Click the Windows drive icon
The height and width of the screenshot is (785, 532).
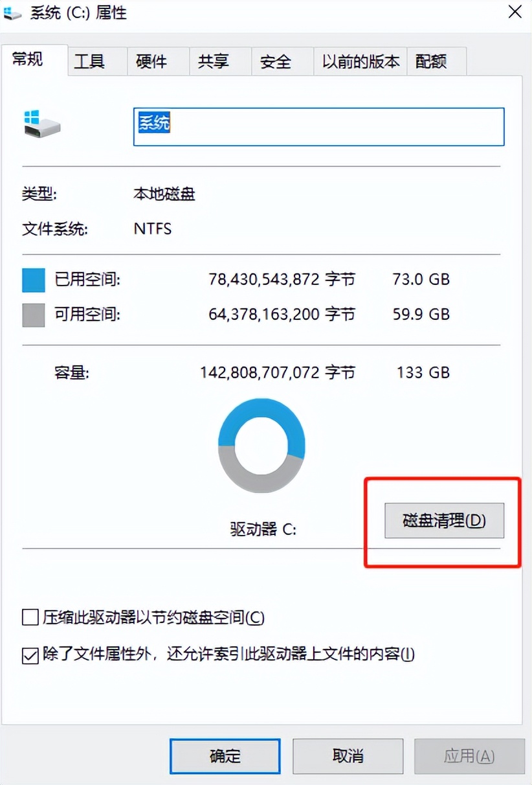pos(41,123)
